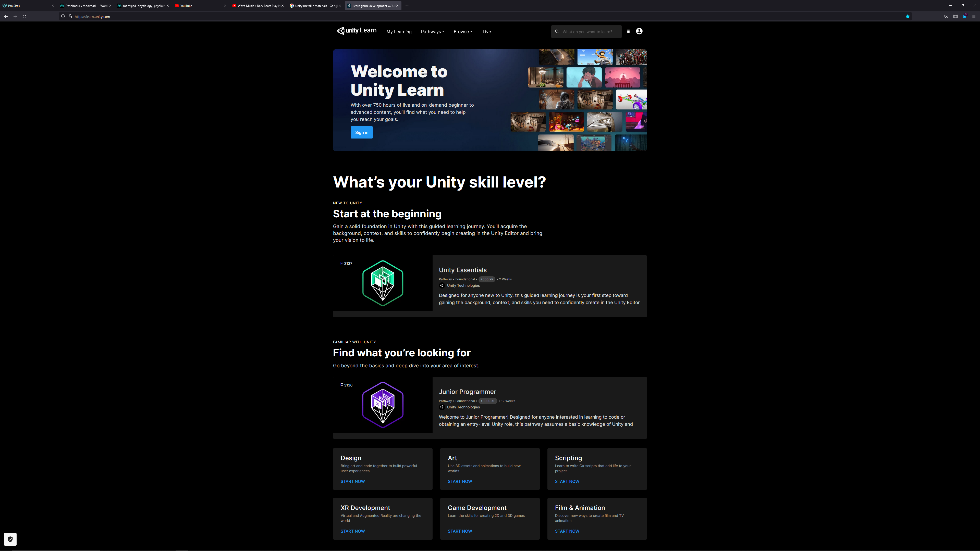Close the Pro Sites tab

coord(53,6)
